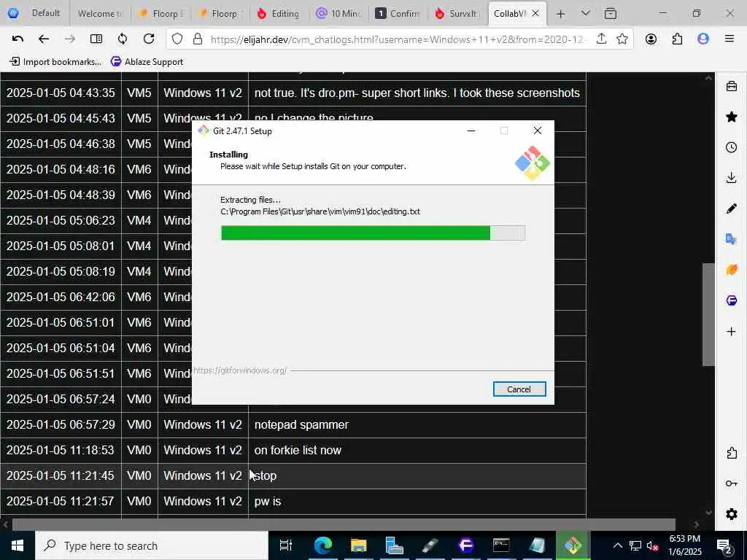The image size is (747, 560).
Task: Click timestamp 2025-01-05 04:43:35
Action: pos(61,93)
